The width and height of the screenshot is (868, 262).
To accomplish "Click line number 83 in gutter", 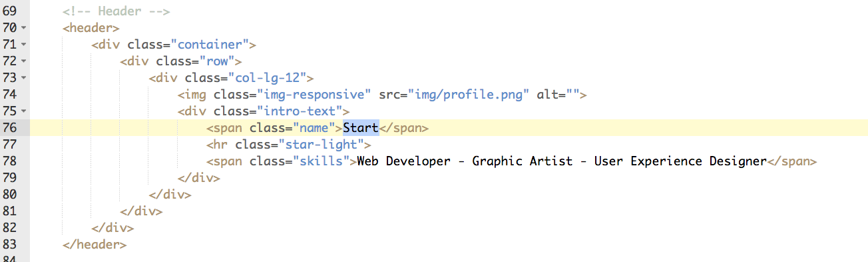I will pos(10,245).
